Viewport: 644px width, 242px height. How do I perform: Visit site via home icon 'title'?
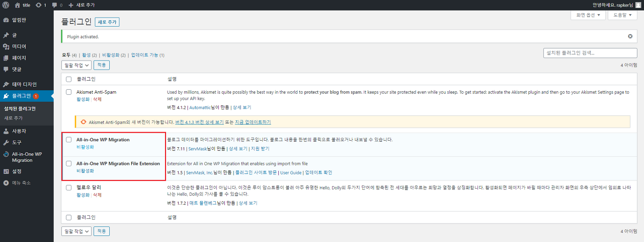[23, 5]
